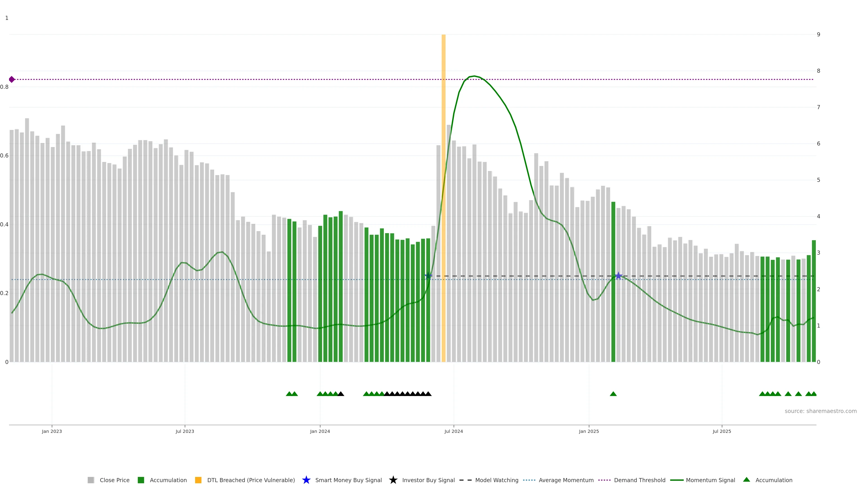
Task: Click the source: sharemaestro.com text
Action: pyautogui.click(x=821, y=411)
